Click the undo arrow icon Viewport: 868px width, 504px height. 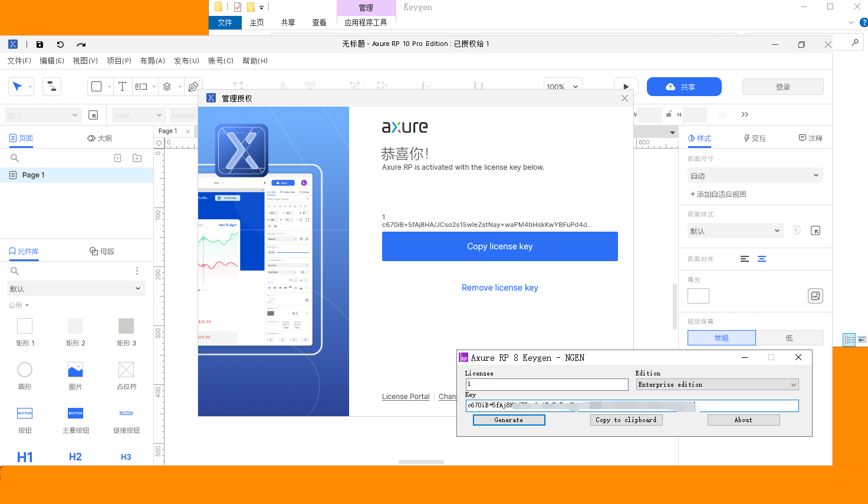point(60,44)
